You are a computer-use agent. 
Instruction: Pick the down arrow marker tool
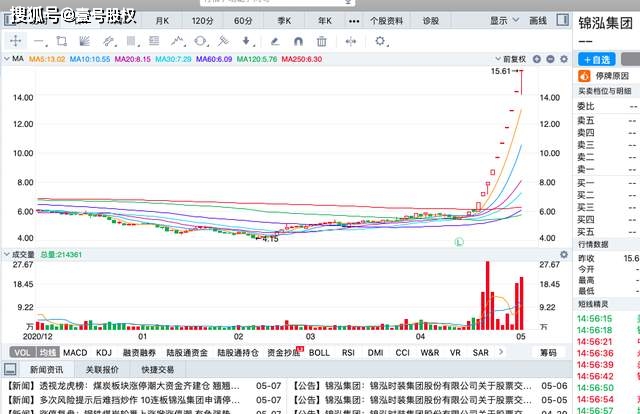(x=247, y=41)
